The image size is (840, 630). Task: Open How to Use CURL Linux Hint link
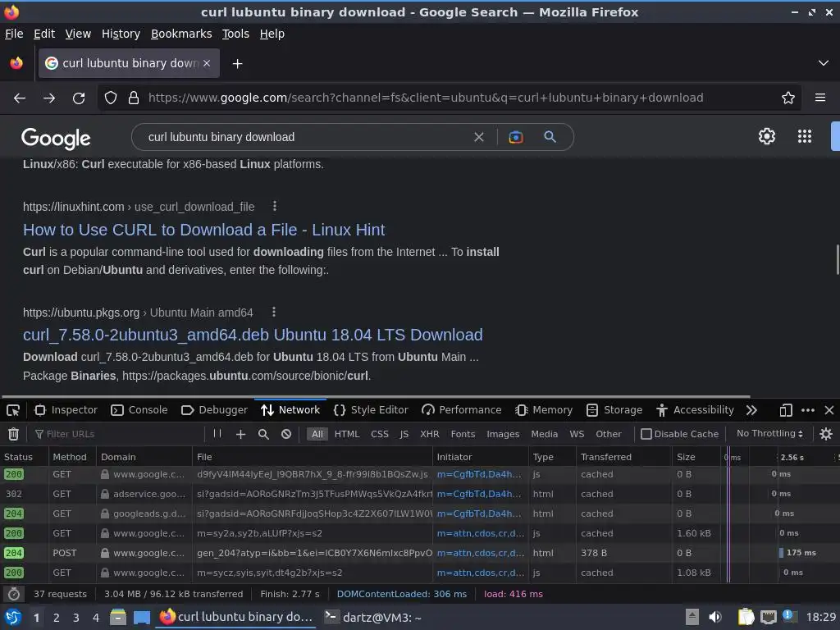[x=203, y=230]
